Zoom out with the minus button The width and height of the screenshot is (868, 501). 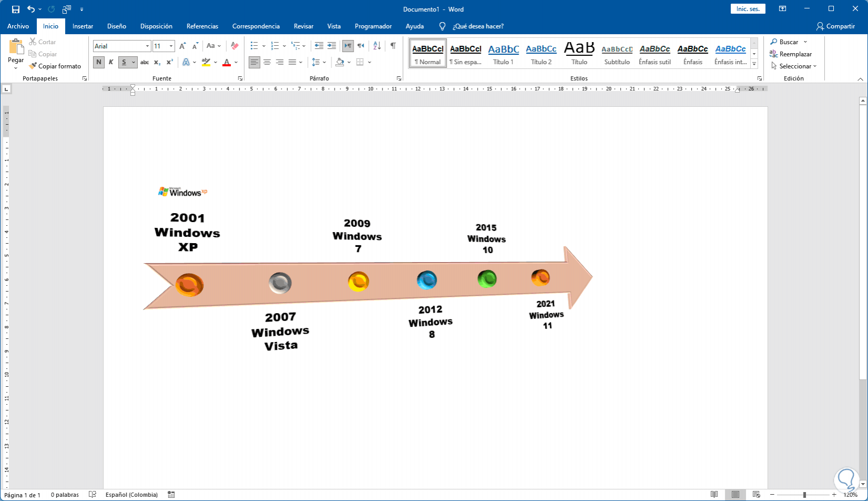tap(772, 495)
